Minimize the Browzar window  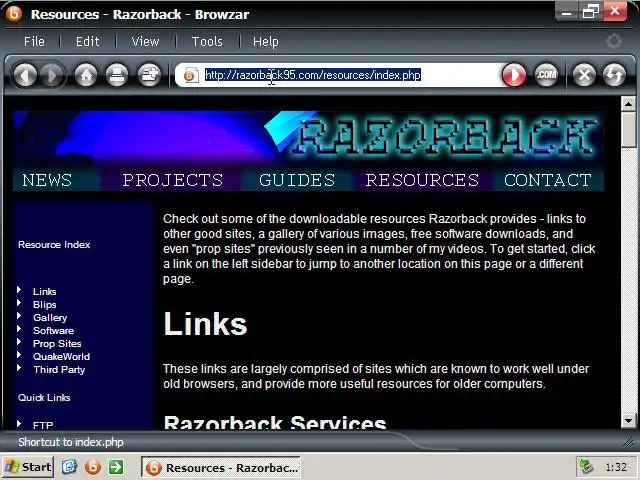566,13
